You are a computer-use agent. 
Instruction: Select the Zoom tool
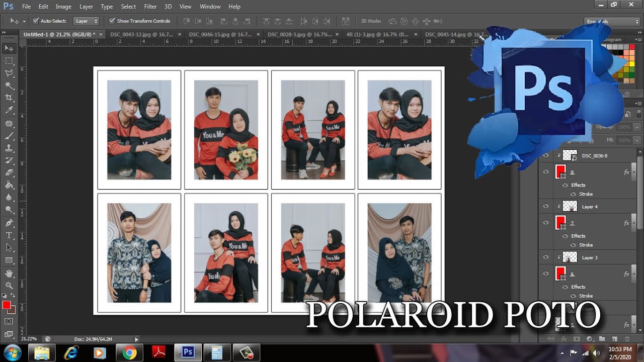9,286
